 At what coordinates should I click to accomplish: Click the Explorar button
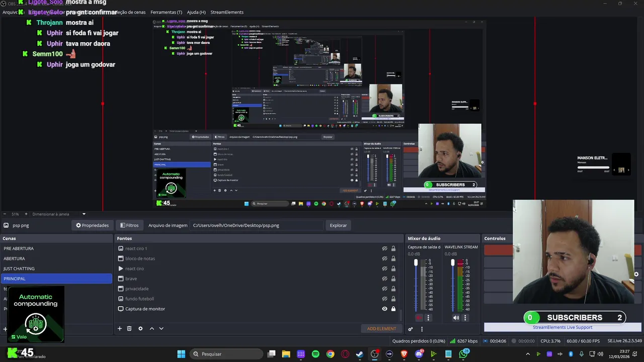(x=338, y=225)
